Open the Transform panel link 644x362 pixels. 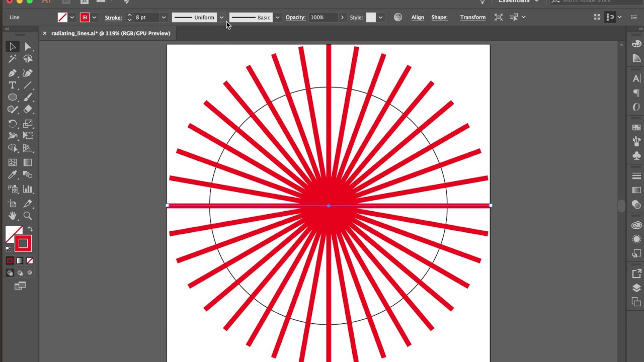click(x=473, y=17)
